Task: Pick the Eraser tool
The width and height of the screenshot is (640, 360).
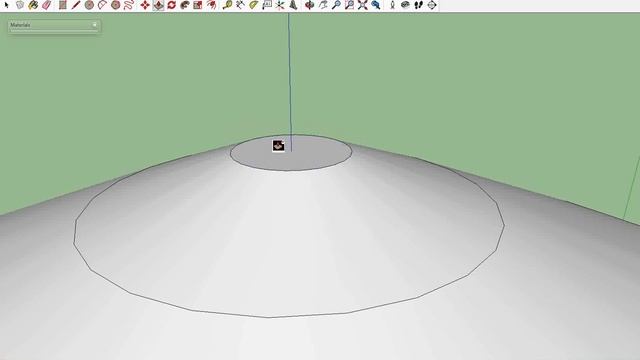Action: [x=47, y=5]
